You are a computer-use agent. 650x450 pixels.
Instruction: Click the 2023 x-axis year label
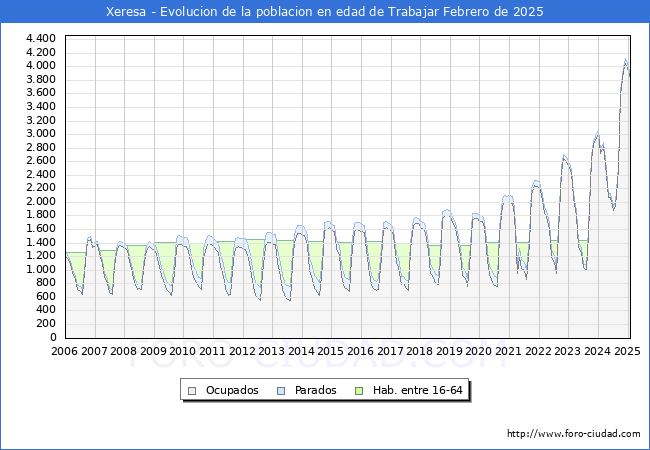[x=568, y=351]
